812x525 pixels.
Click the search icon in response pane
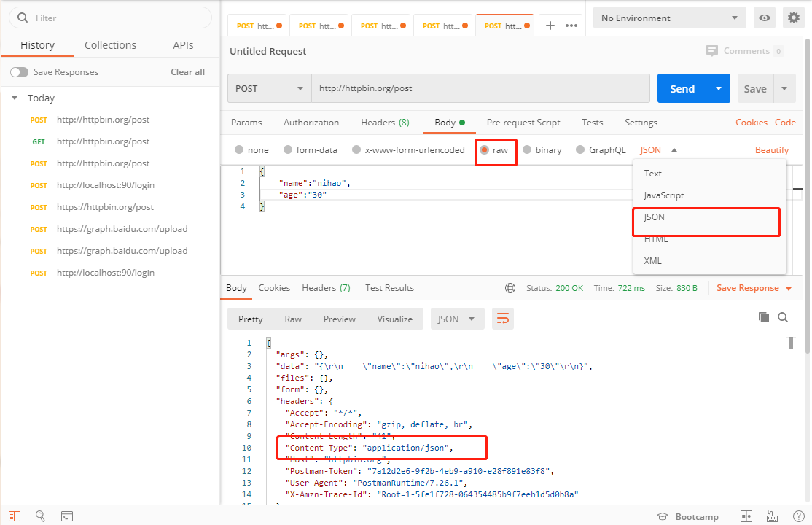(783, 317)
